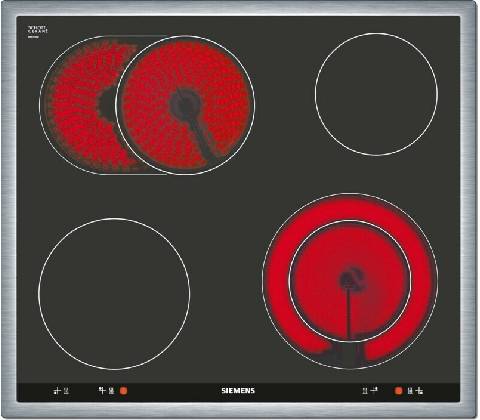Tap the left orange residual heat light

pos(123,391)
